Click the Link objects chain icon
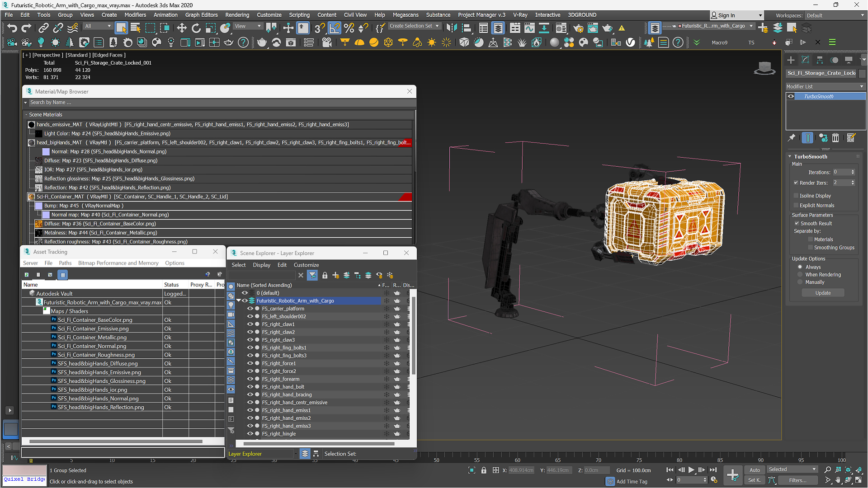 click(43, 28)
